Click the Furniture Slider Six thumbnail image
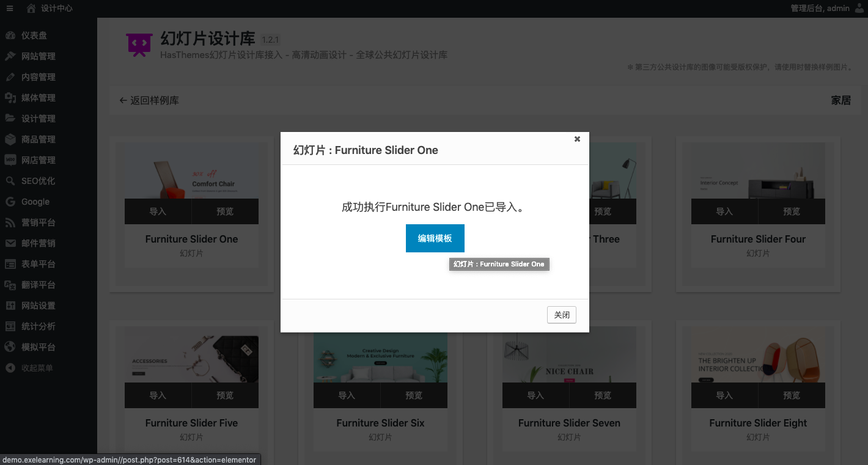Viewport: 868px width, 465px height. point(380,357)
